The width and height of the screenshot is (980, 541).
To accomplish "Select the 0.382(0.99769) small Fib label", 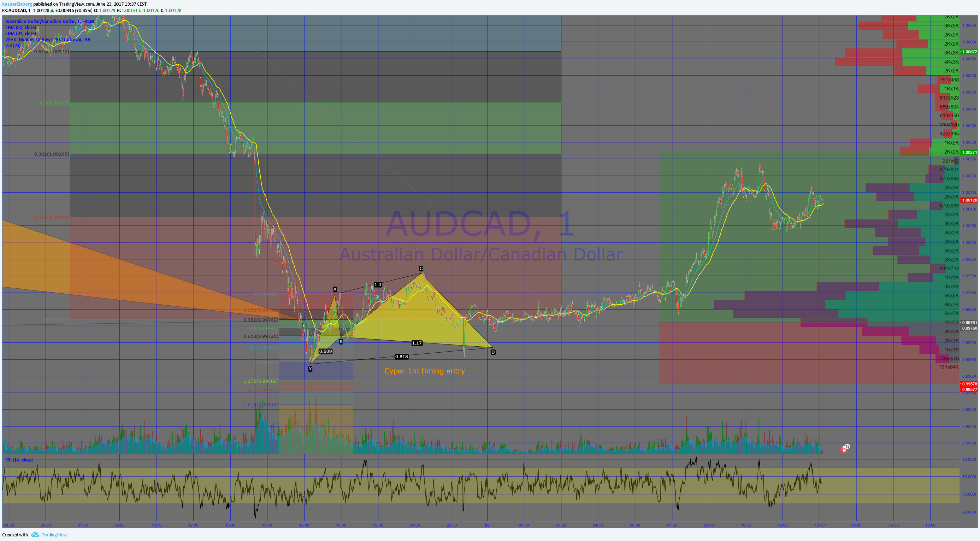I will click(x=261, y=320).
